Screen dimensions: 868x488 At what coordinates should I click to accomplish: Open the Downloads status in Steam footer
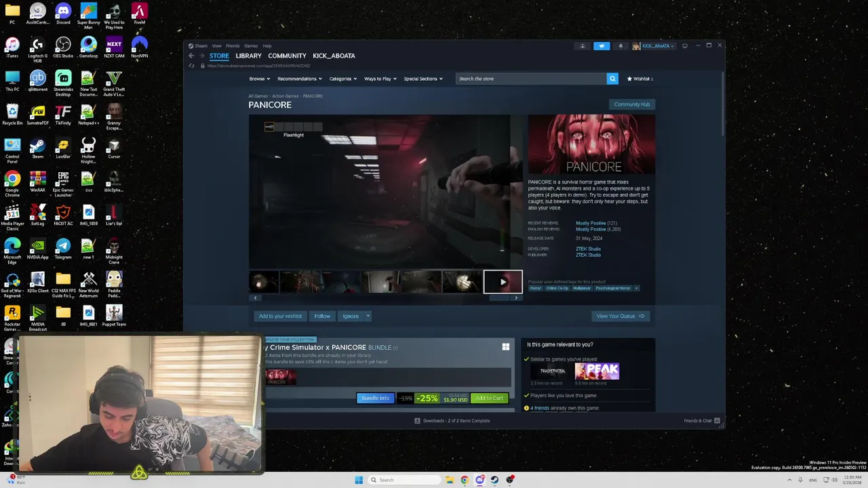452,420
